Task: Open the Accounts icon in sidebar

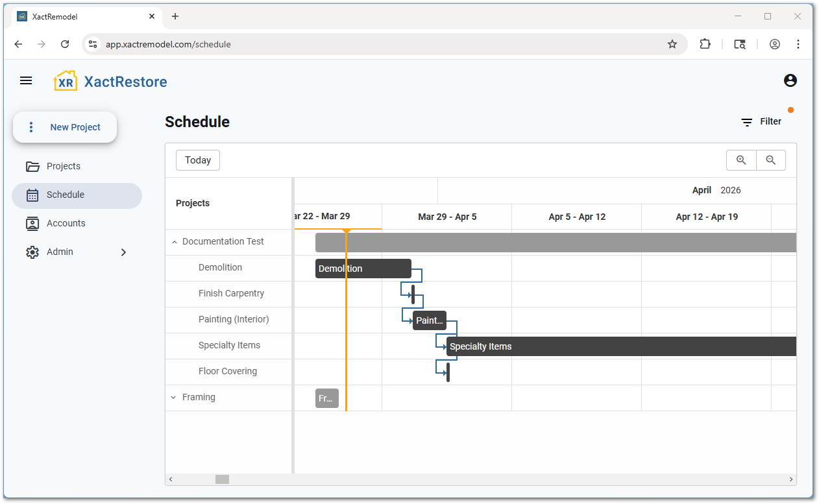Action: [x=32, y=223]
